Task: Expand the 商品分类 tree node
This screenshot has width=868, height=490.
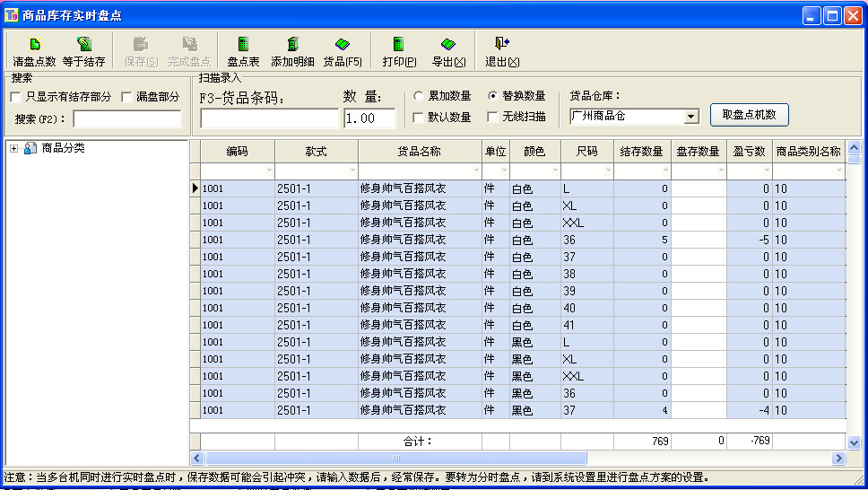Action: pyautogui.click(x=13, y=149)
